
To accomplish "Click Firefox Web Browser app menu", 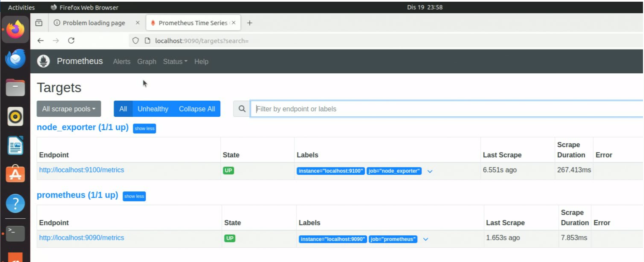I will (84, 7).
